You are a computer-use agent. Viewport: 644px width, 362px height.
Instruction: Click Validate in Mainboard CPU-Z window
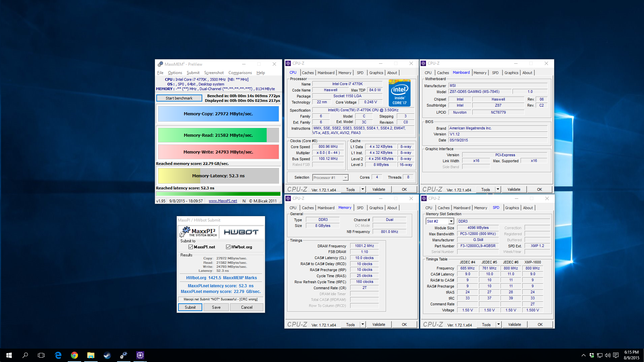tap(514, 189)
